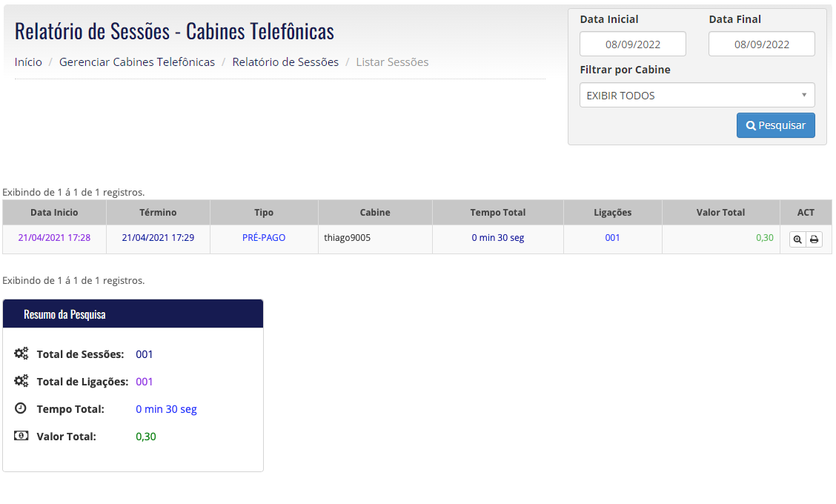Click the Data Inicial date field
This screenshot has width=836, height=504.
pyautogui.click(x=633, y=44)
